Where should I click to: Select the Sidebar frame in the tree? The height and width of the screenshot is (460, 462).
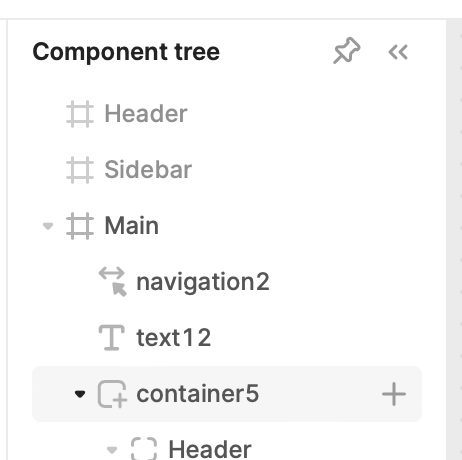pos(148,170)
